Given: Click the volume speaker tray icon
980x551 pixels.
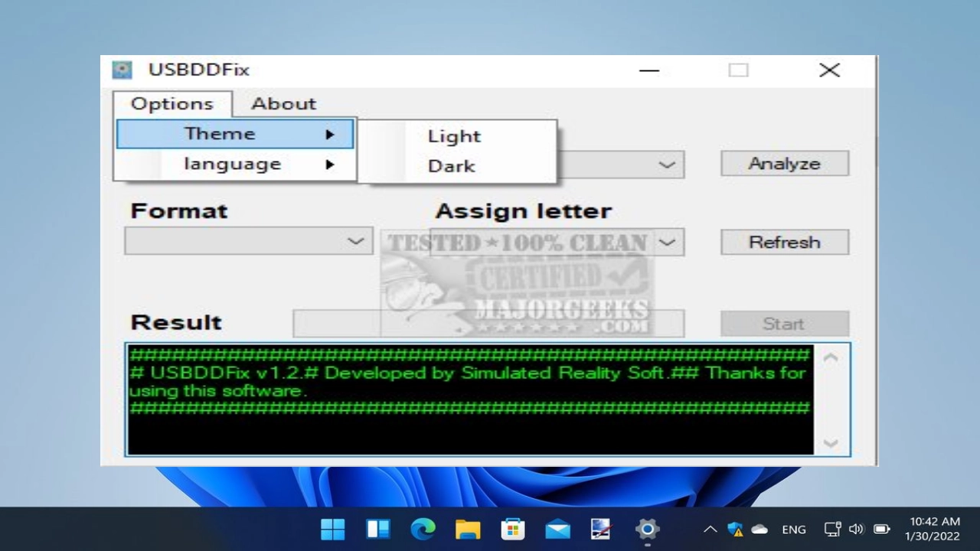Looking at the screenshot, I should [x=856, y=529].
